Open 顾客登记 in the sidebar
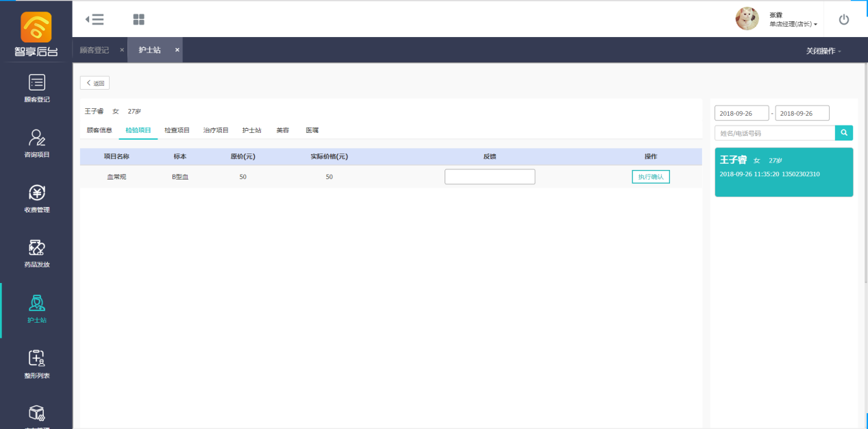The width and height of the screenshot is (868, 429). coord(36,88)
